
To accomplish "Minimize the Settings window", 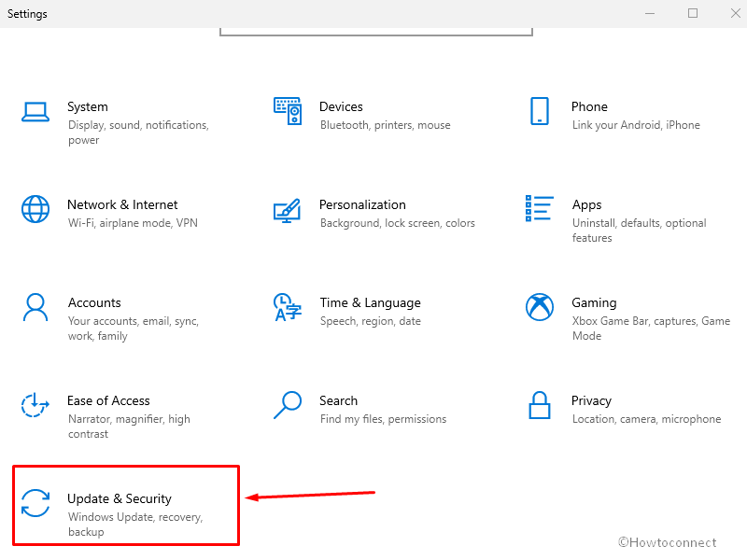I will pos(650,13).
